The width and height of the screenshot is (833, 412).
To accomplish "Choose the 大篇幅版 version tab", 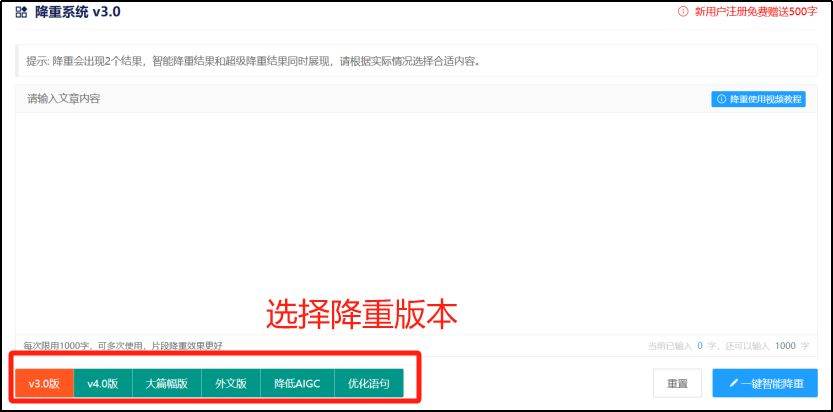I will pos(167,383).
